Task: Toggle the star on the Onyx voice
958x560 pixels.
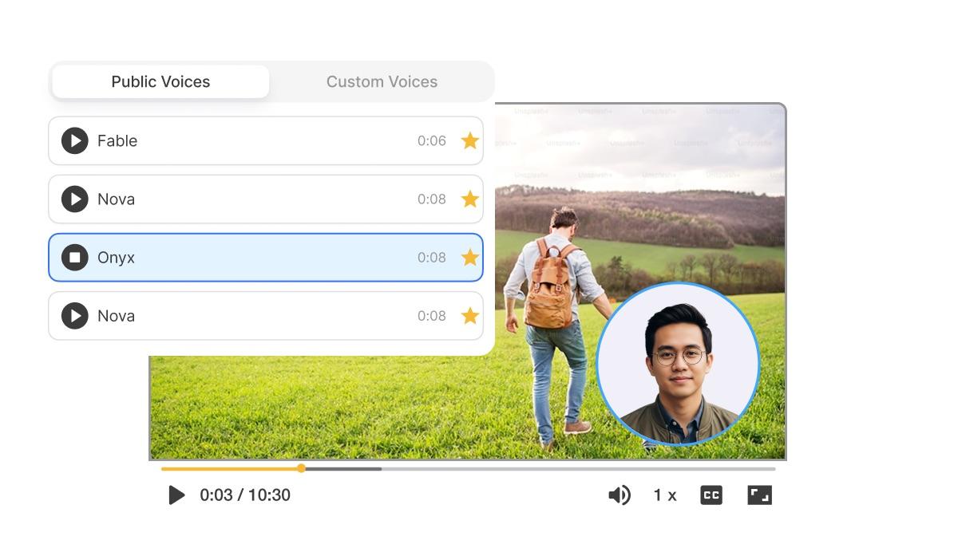Action: point(470,257)
